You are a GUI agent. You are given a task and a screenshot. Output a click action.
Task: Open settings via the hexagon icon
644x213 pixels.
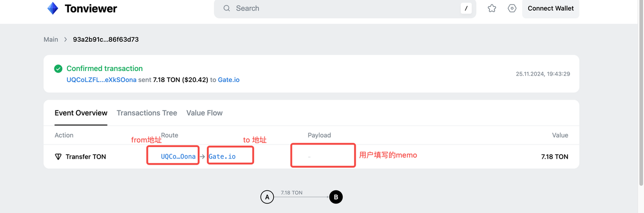(x=512, y=9)
